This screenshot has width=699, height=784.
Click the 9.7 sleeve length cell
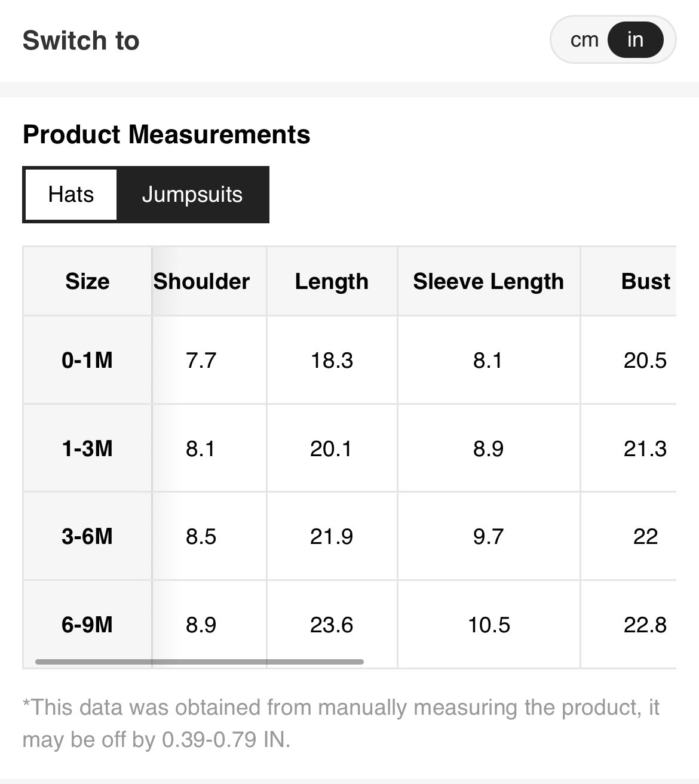pos(488,536)
